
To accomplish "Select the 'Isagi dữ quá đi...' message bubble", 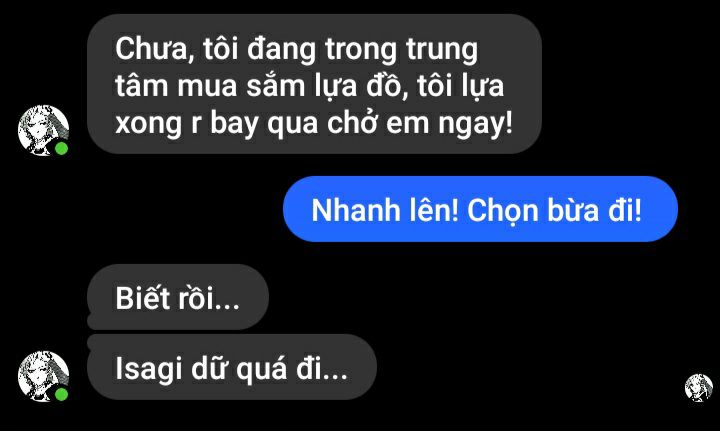I will coord(232,367).
